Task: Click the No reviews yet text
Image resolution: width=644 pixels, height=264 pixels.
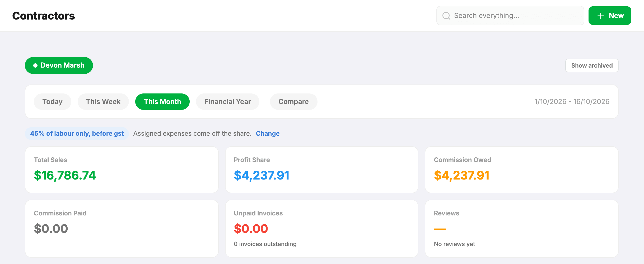Action: [x=454, y=244]
